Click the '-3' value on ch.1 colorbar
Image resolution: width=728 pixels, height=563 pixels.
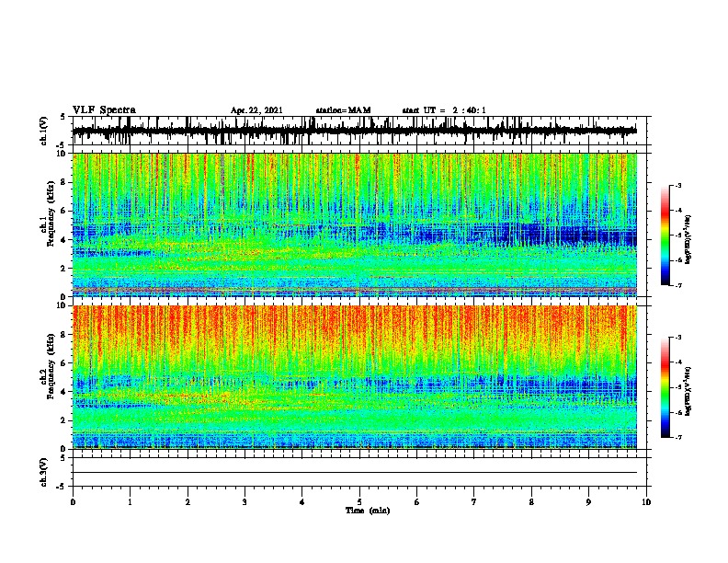677,186
